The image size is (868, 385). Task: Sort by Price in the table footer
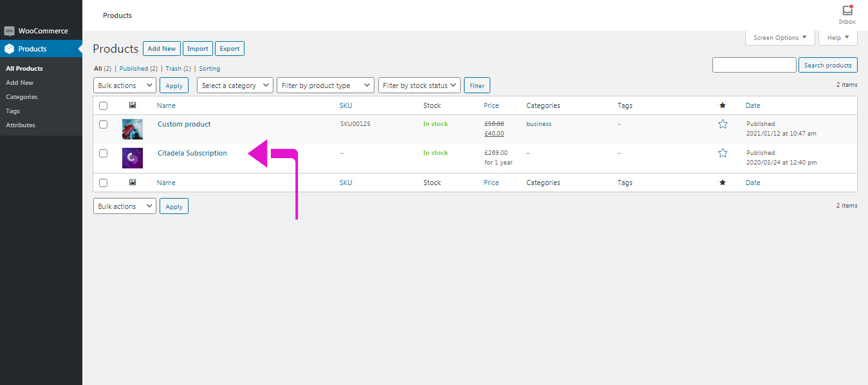pos(492,183)
